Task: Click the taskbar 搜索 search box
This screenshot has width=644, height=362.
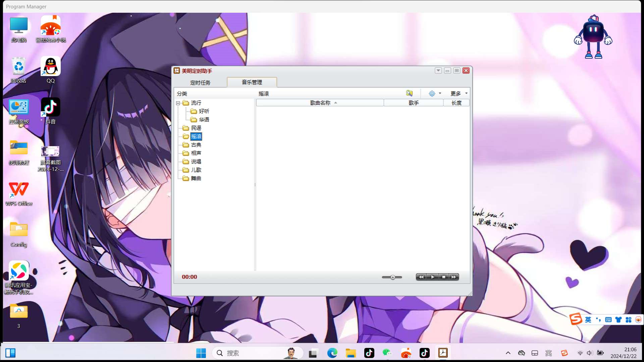Action: click(x=258, y=353)
